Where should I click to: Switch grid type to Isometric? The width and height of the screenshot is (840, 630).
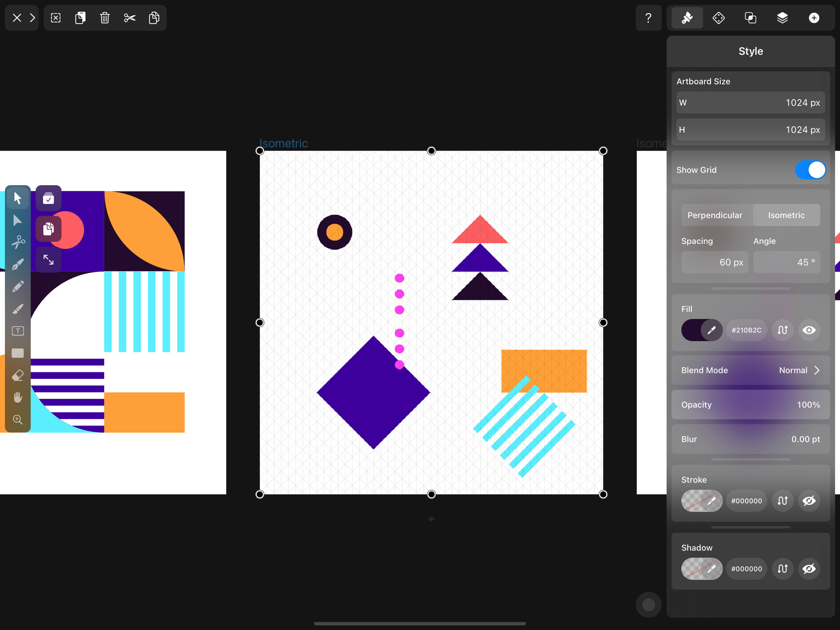tap(786, 215)
